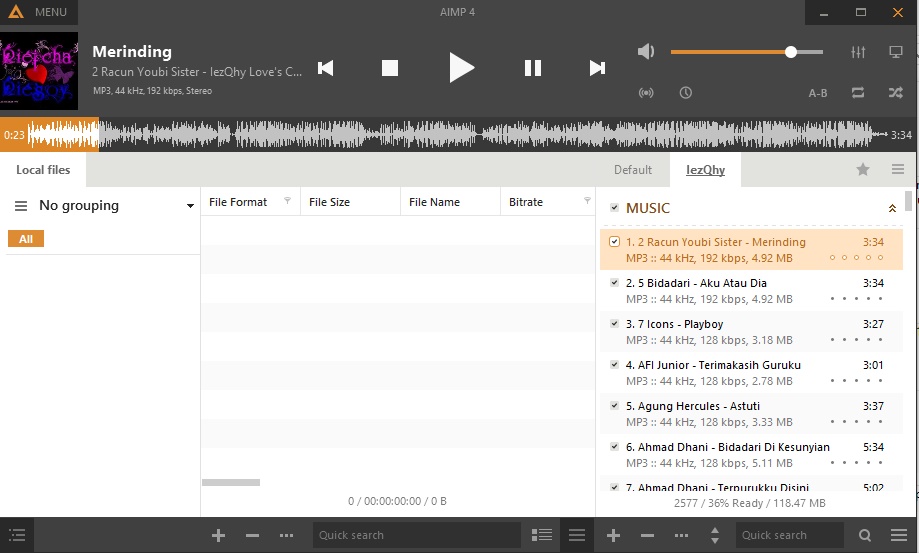Open the File Format filter funnel
This screenshot has width=919, height=553.
click(x=287, y=200)
